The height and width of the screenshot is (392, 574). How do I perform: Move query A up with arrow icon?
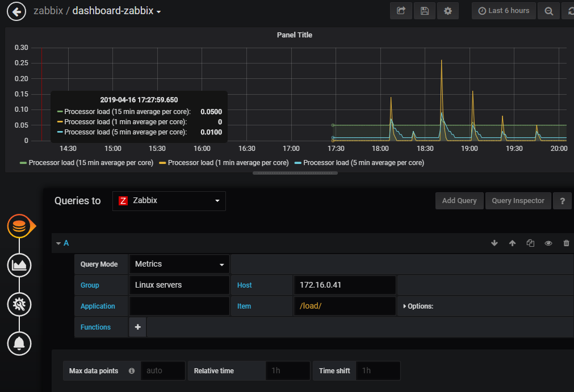512,243
